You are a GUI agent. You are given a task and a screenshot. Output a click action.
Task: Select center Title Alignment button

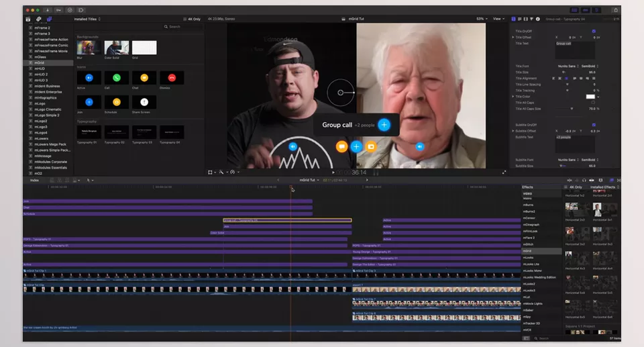click(x=559, y=78)
